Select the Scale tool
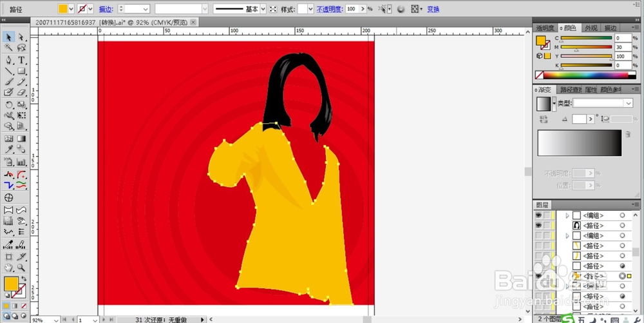The height and width of the screenshot is (323, 644). click(x=21, y=105)
